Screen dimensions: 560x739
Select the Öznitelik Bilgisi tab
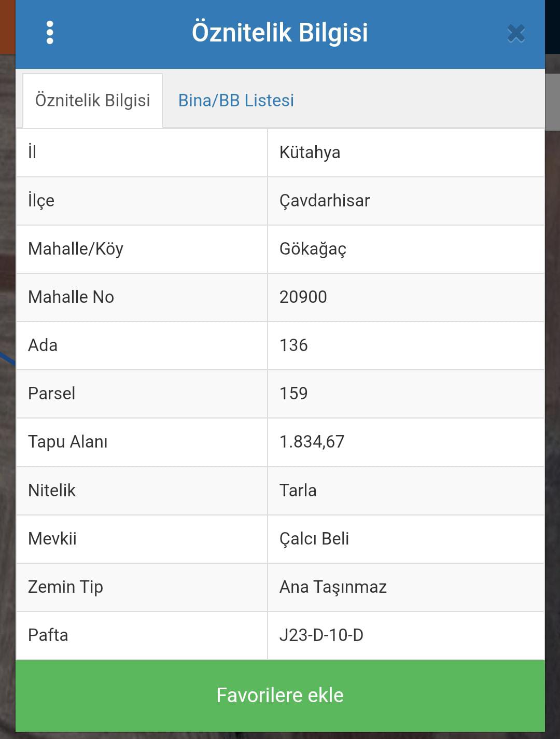click(x=92, y=100)
